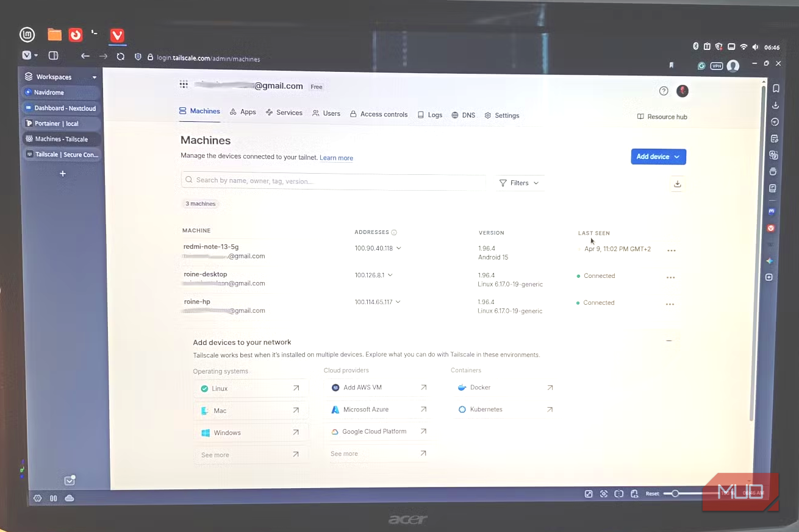Toggle the VPN button in toolbar

[717, 66]
